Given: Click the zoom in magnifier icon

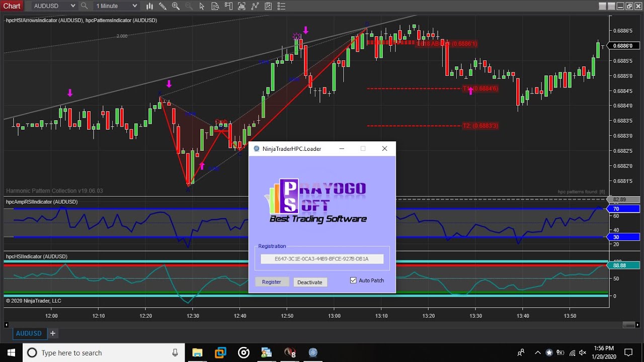Looking at the screenshot, I should [176, 6].
